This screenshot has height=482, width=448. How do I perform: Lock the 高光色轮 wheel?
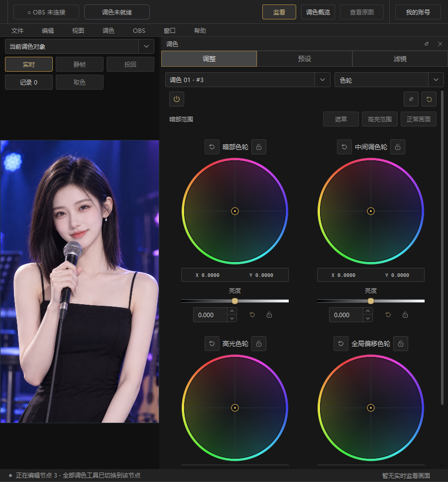(x=259, y=344)
